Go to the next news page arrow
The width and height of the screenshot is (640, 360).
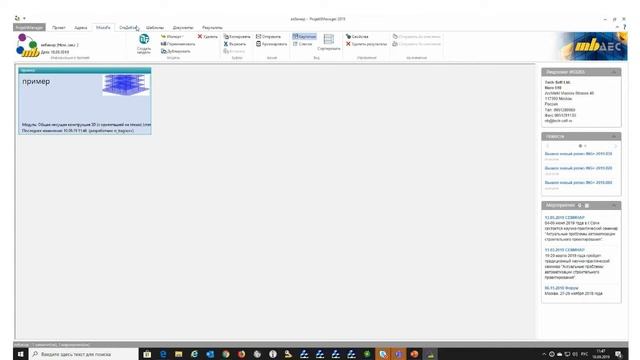[616, 146]
